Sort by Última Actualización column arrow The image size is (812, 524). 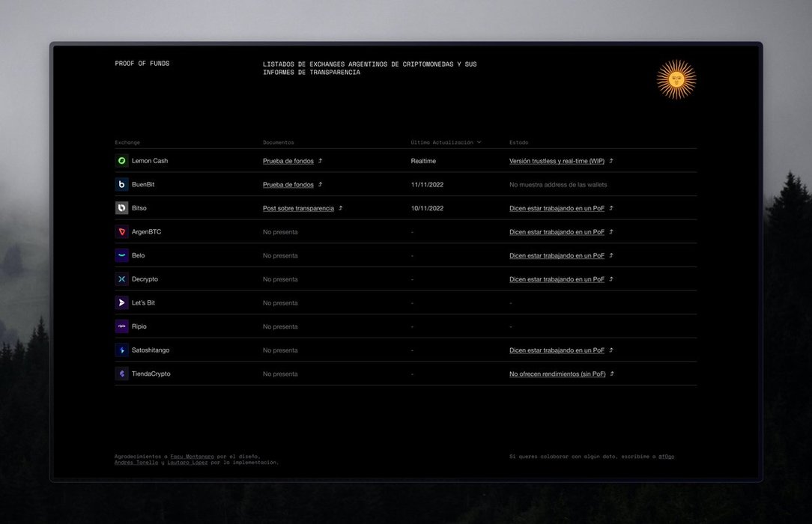(x=479, y=142)
